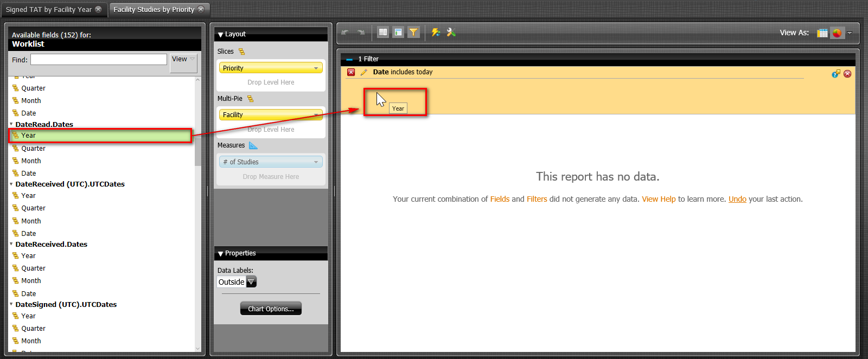Screen dimensions: 868x359
Task: Click the Chart Options button
Action: pyautogui.click(x=271, y=309)
